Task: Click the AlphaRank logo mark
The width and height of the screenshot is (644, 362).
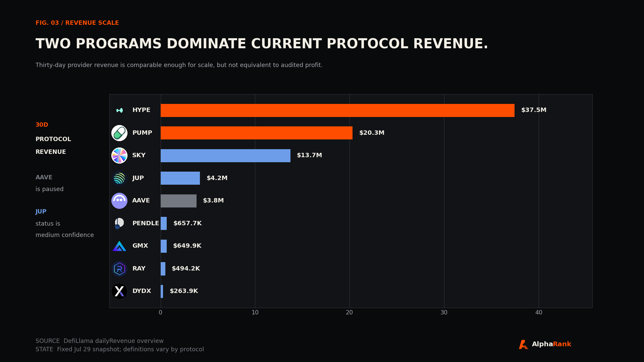Action: pyautogui.click(x=523, y=345)
